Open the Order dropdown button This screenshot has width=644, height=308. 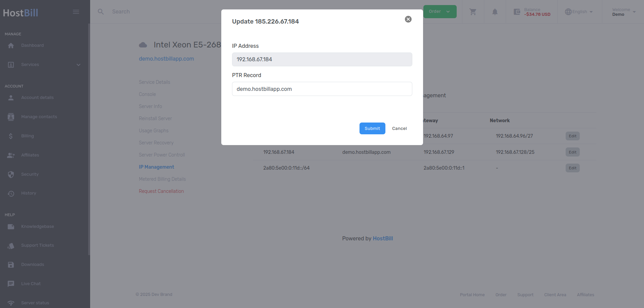(x=440, y=11)
